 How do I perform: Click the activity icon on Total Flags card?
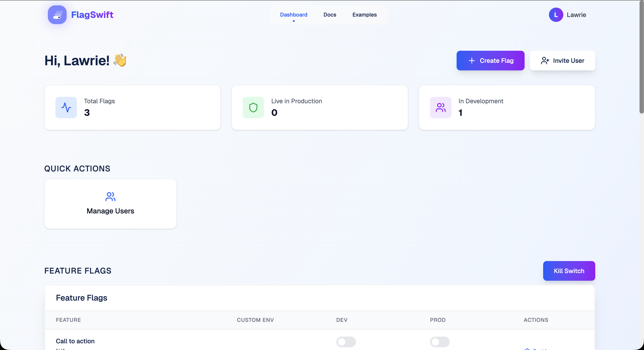point(66,108)
